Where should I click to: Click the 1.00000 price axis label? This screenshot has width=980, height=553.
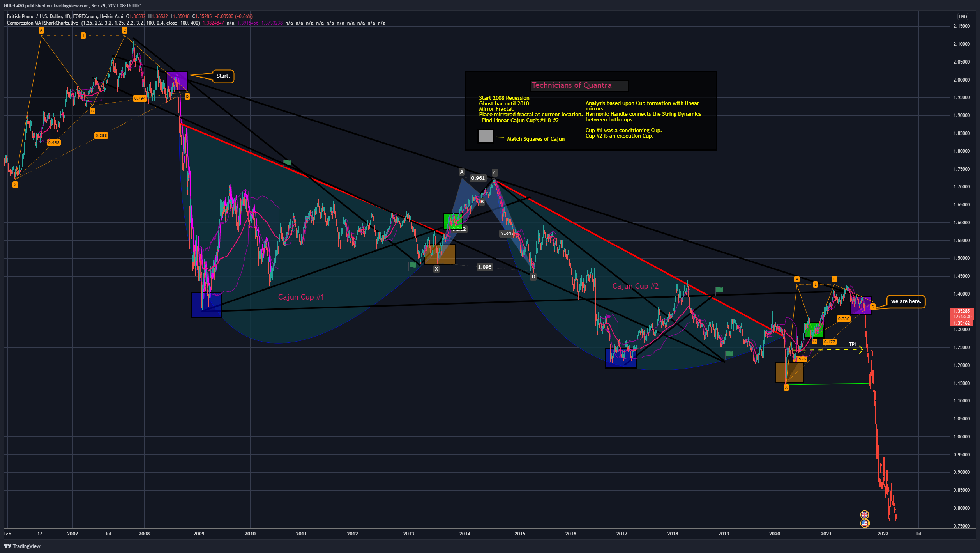point(962,437)
